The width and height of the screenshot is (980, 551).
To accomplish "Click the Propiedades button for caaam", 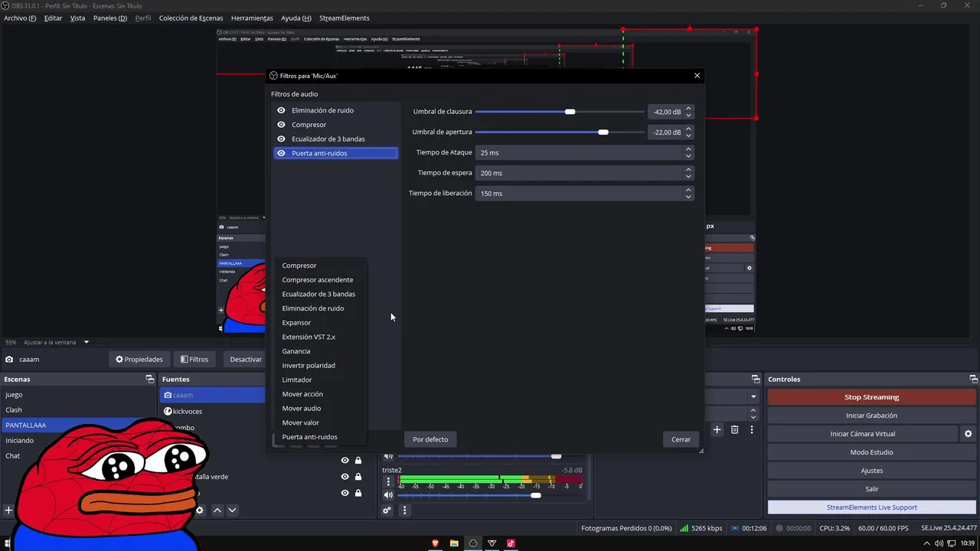I will point(139,359).
